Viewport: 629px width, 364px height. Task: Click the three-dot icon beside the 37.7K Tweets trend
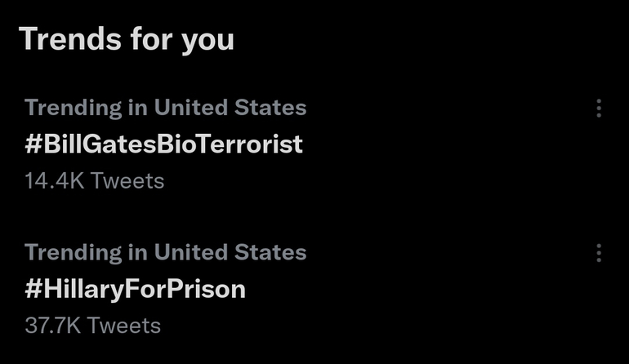[599, 253]
